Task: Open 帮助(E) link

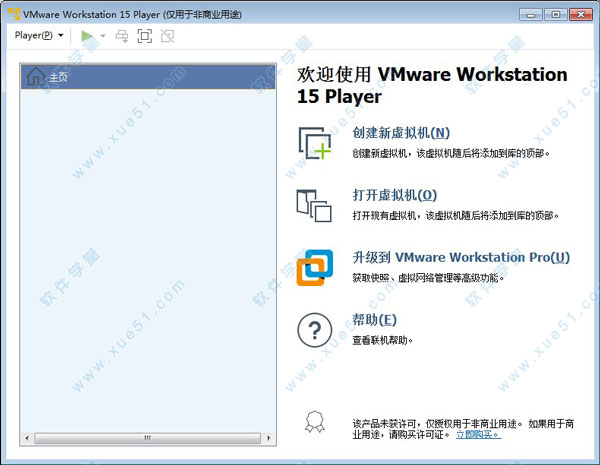Action: click(x=374, y=320)
